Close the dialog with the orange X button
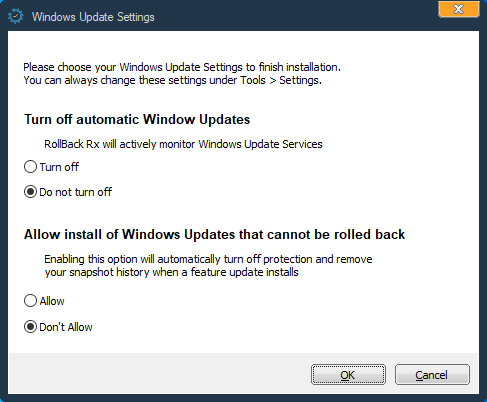Image resolution: width=487 pixels, height=402 pixels. 459,9
